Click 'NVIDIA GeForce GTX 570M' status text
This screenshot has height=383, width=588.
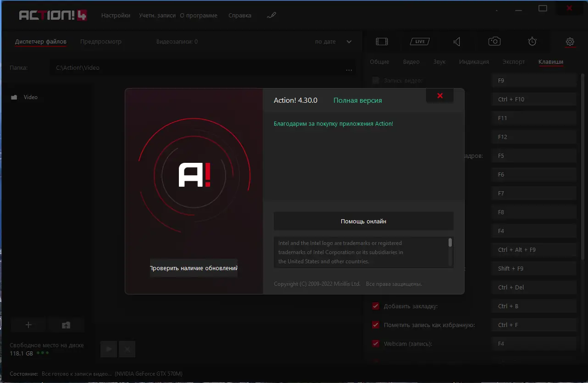[x=149, y=374]
